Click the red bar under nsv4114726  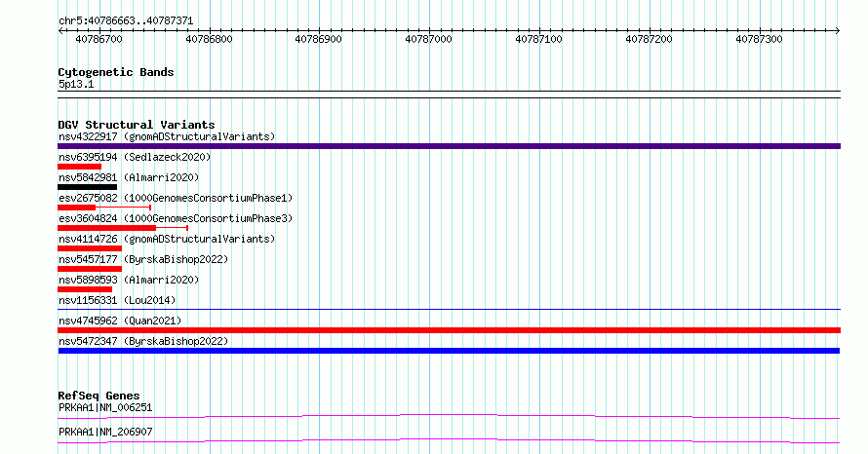tap(89, 248)
